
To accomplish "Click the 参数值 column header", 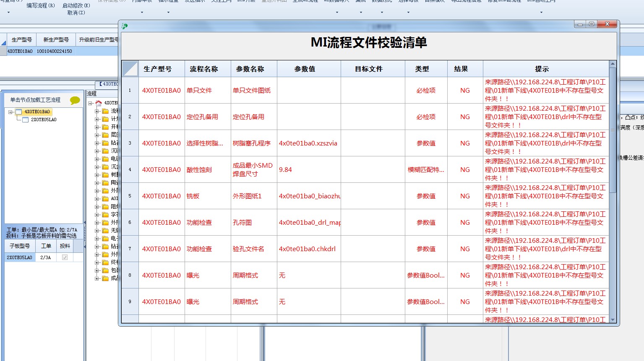I will click(309, 69).
